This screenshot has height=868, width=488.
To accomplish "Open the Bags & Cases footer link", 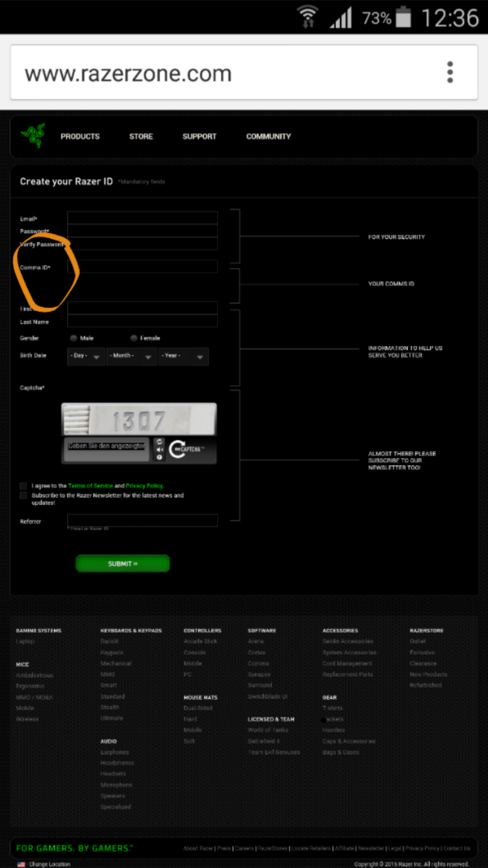I will point(341,752).
